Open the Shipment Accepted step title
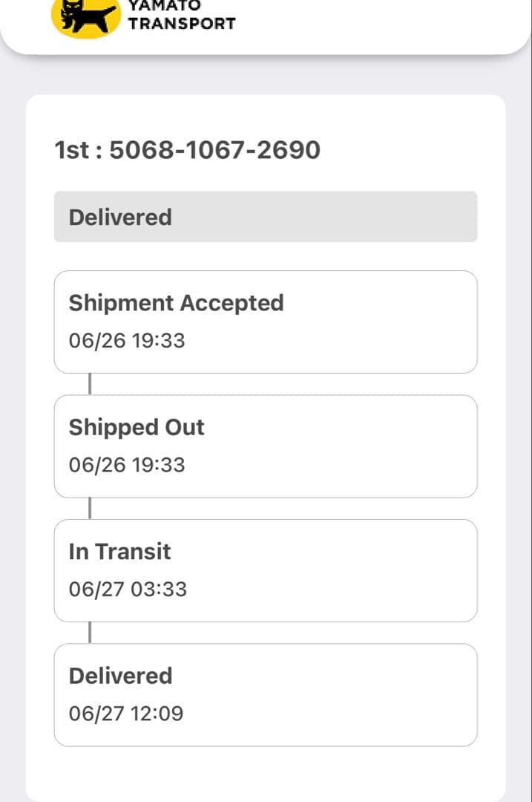This screenshot has height=802, width=532. pos(176,303)
